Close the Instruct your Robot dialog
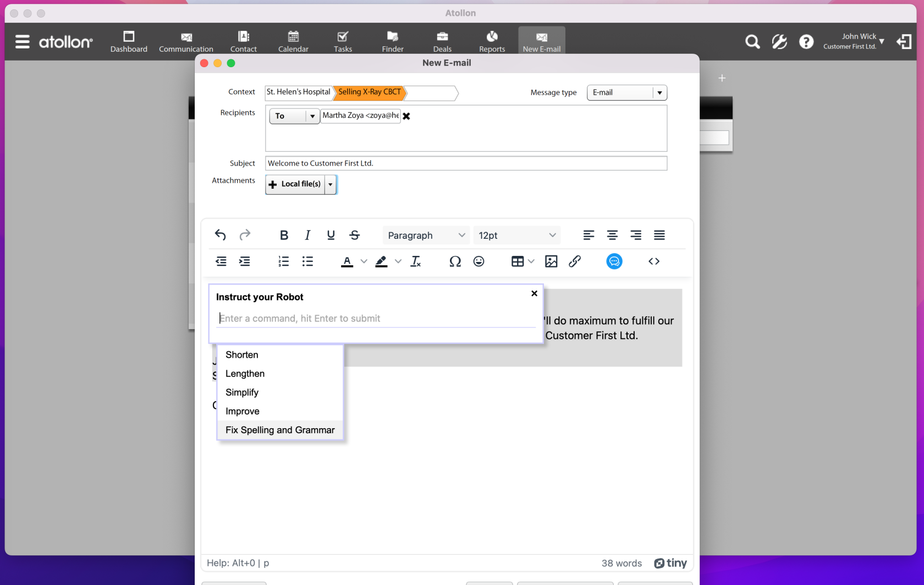924x585 pixels. (x=534, y=293)
